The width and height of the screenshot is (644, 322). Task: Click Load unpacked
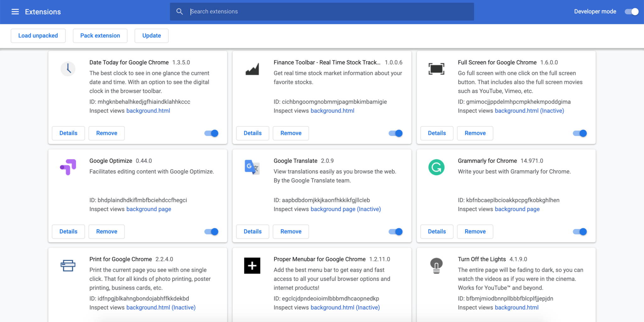(x=38, y=36)
